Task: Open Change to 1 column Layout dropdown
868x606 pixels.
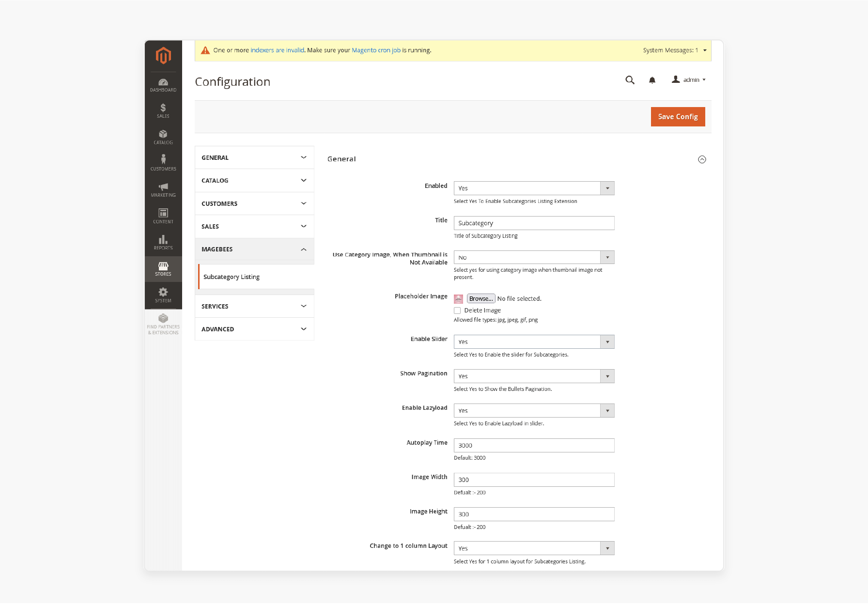Action: [534, 548]
